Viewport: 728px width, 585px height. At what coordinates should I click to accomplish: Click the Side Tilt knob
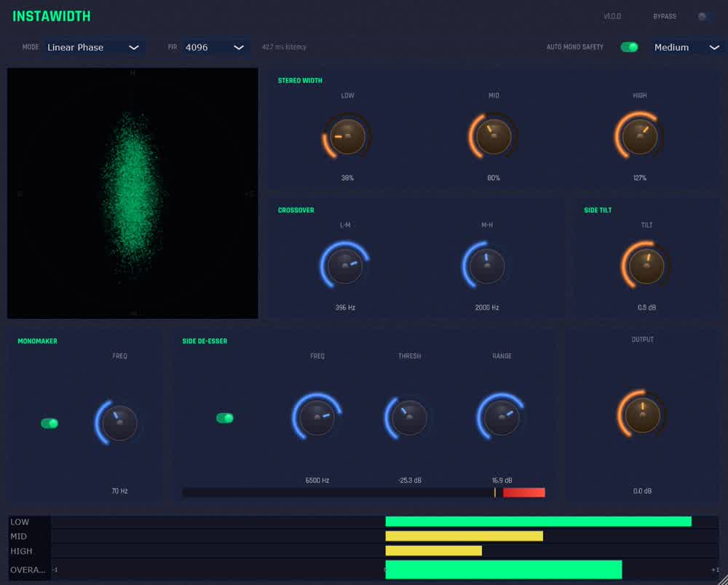point(646,266)
